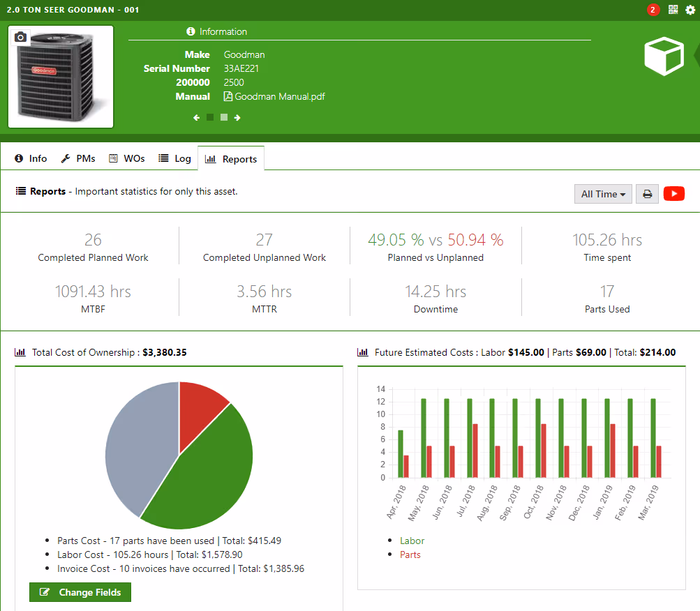Switch to the WOs tab
The height and width of the screenshot is (611, 700).
tap(126, 158)
